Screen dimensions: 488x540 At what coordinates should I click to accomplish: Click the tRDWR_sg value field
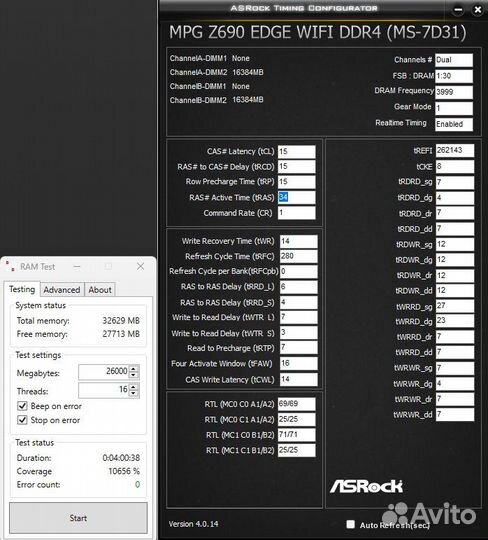click(x=455, y=245)
